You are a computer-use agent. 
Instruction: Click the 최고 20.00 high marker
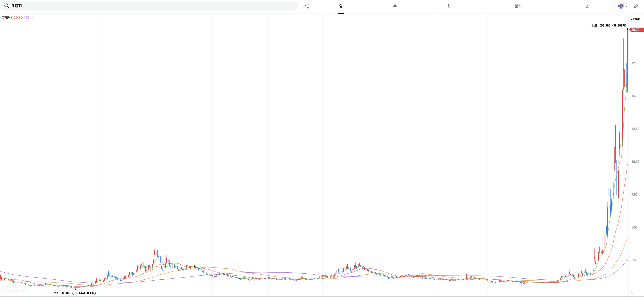[609, 26]
